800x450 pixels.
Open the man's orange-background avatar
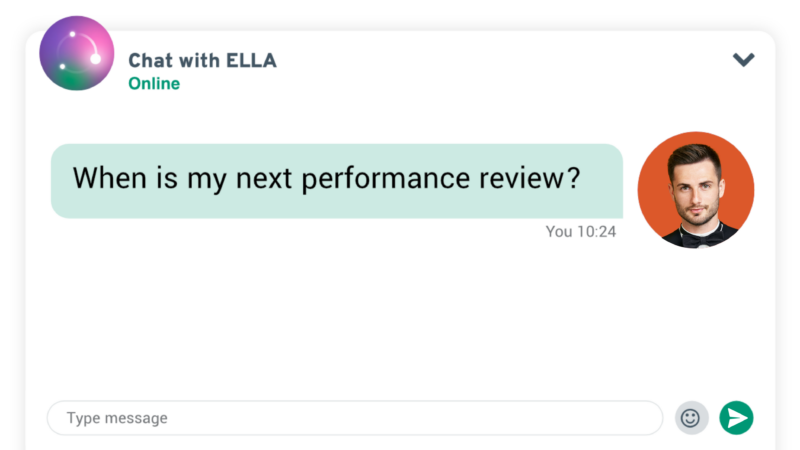click(696, 190)
